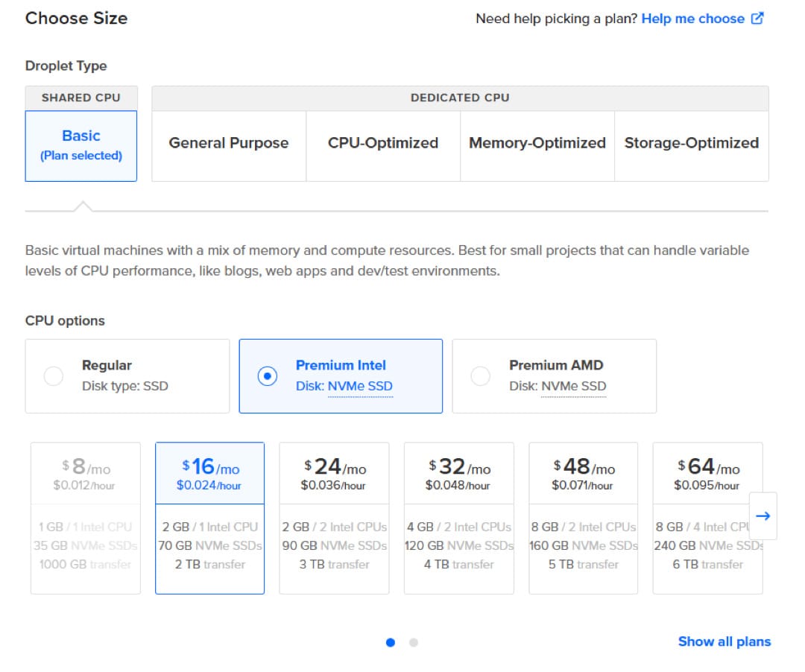805x672 pixels.
Task: Click the right arrow to see more plans
Action: pos(763,516)
